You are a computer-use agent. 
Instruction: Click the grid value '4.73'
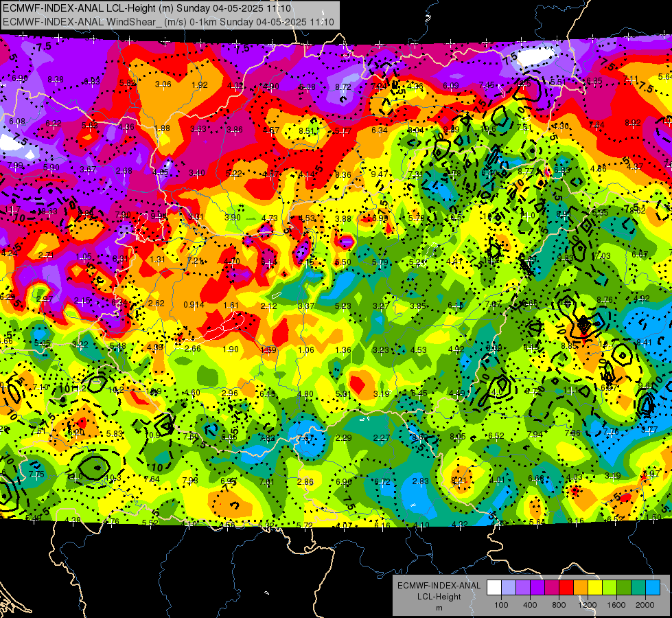point(270,218)
